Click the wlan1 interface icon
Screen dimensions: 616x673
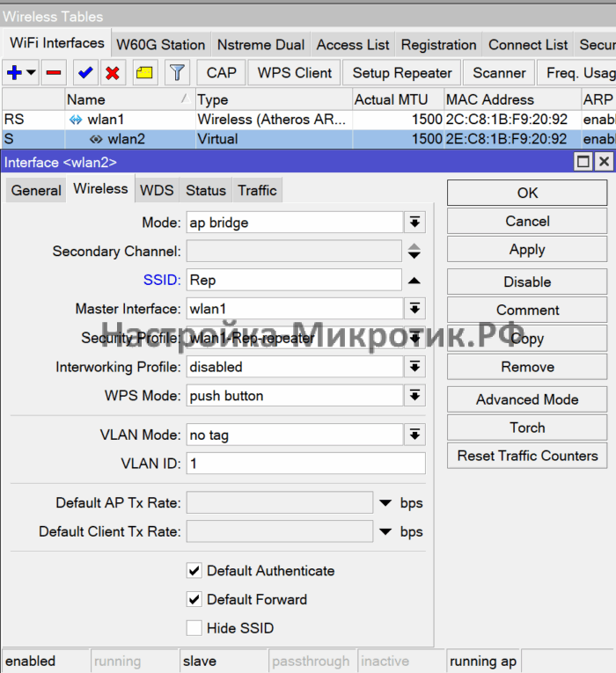(76, 120)
